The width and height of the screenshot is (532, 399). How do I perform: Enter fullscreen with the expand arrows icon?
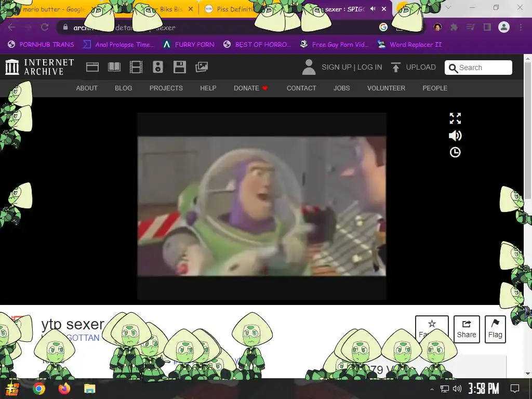click(455, 118)
